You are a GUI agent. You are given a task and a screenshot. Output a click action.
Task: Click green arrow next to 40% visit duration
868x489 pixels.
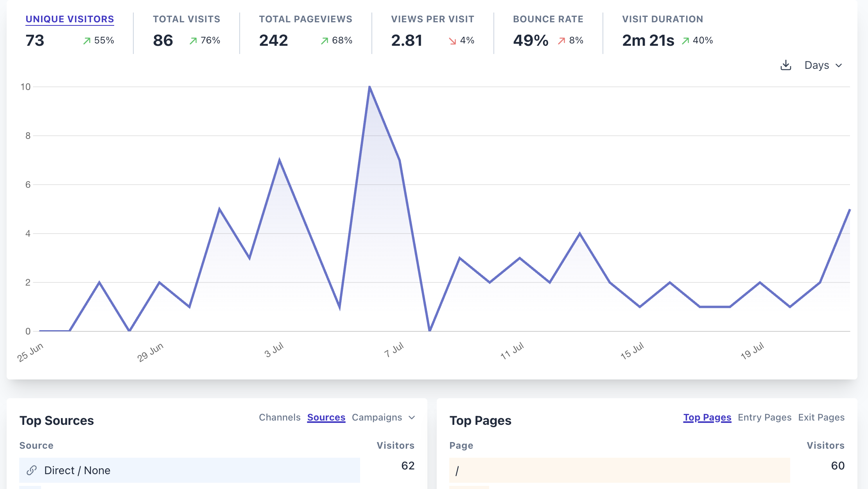pyautogui.click(x=685, y=41)
